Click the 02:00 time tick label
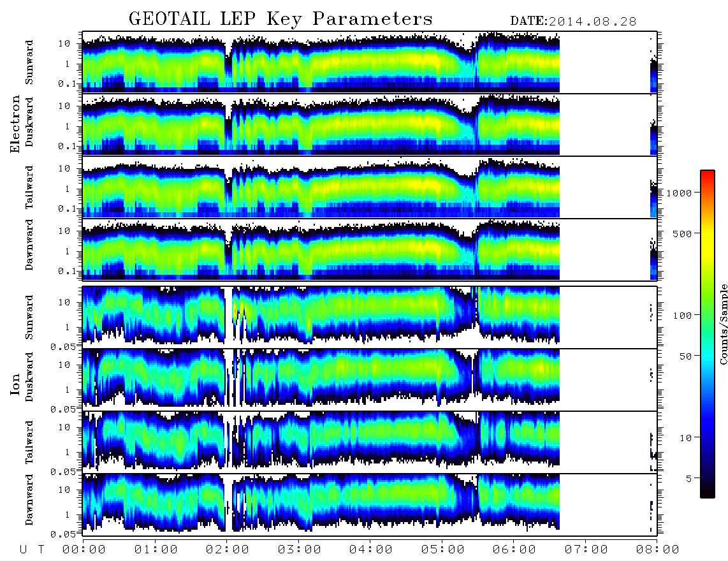728x561 pixels. [x=228, y=550]
